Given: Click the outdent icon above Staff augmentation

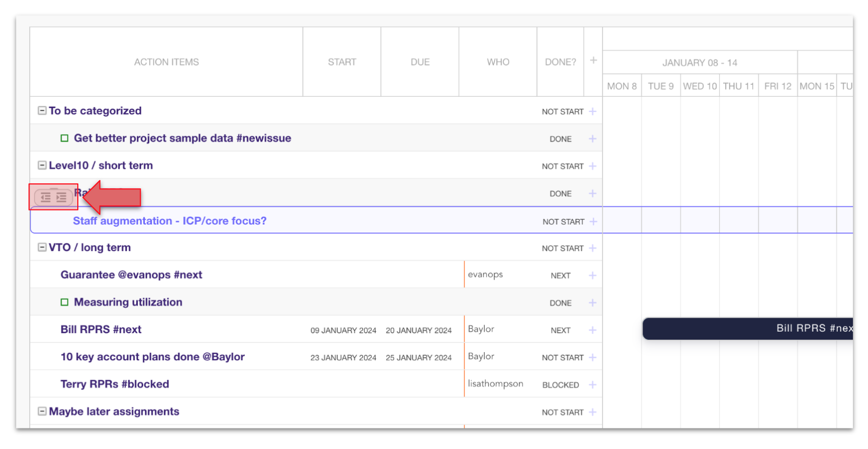Looking at the screenshot, I should pos(46,197).
